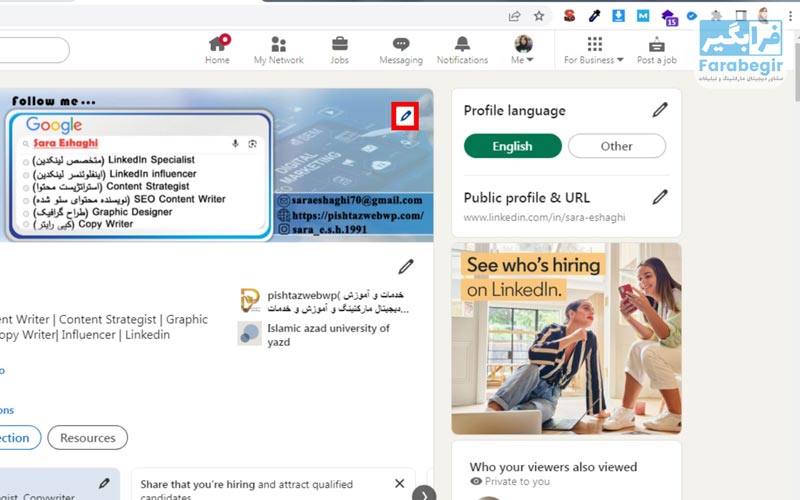Open My Network in LinkedIn nav
Viewport: 800px width, 500px height.
279,49
